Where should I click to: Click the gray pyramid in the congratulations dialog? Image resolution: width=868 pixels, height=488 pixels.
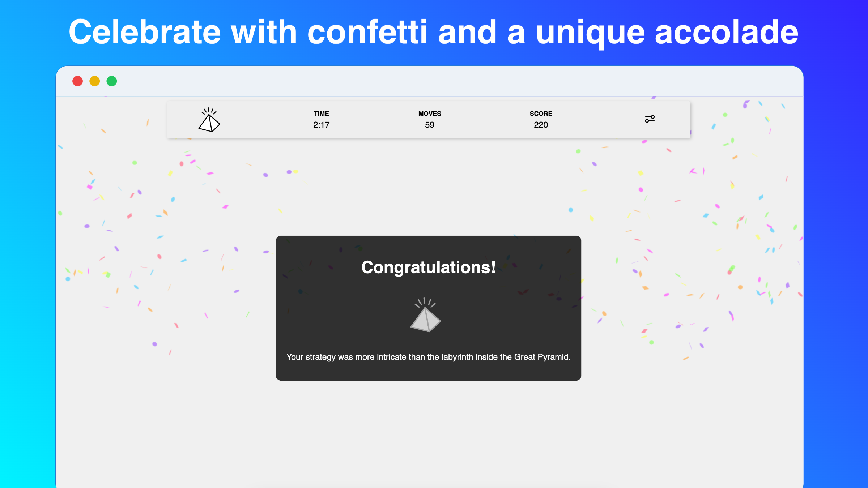pos(425,315)
